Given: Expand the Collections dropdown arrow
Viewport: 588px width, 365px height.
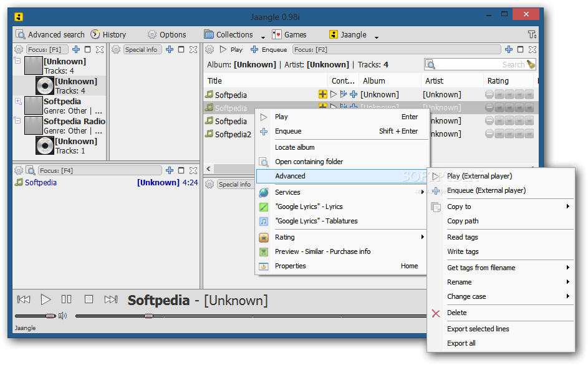Looking at the screenshot, I should (x=263, y=37).
